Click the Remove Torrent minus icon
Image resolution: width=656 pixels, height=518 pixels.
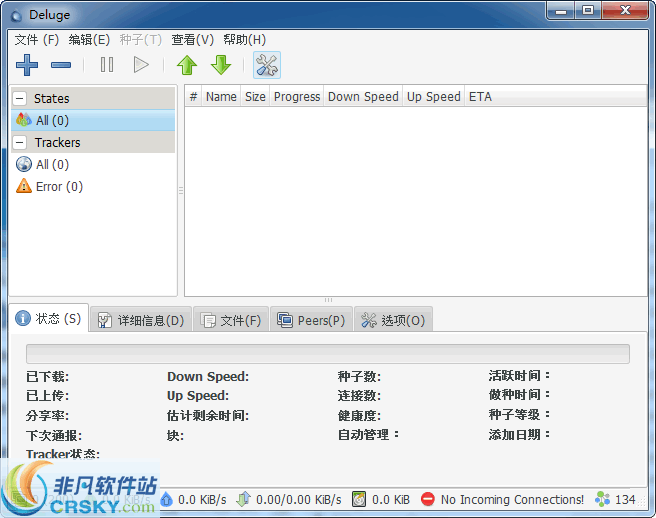61,65
